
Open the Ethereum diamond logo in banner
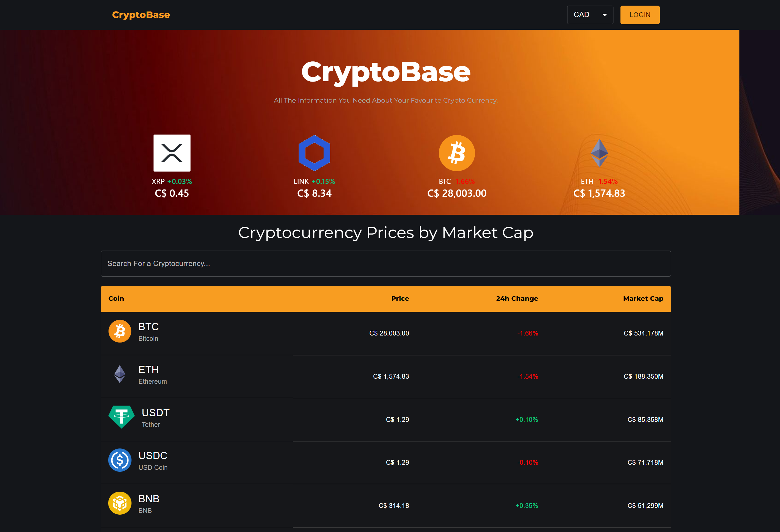tap(599, 153)
